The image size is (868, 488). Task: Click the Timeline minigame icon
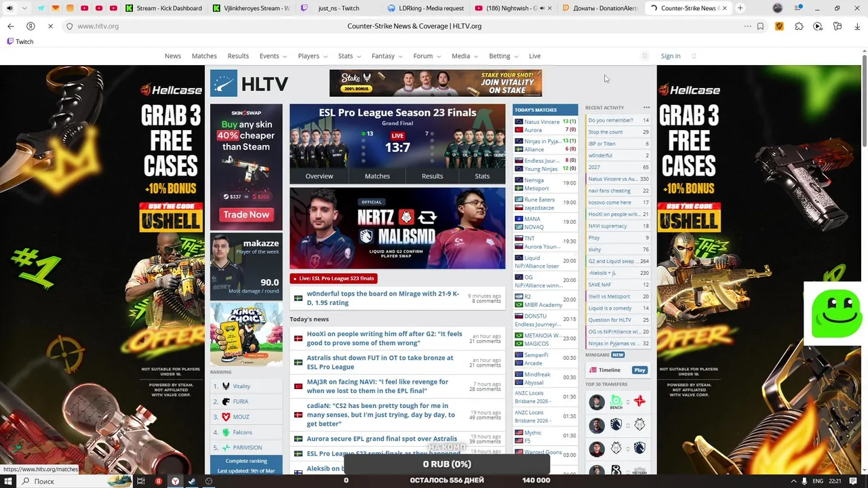point(593,370)
